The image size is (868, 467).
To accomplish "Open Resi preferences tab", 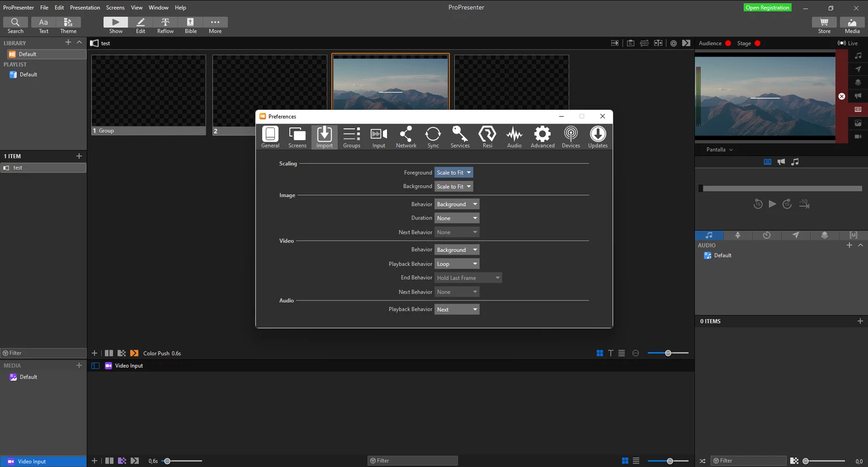I will pyautogui.click(x=487, y=137).
